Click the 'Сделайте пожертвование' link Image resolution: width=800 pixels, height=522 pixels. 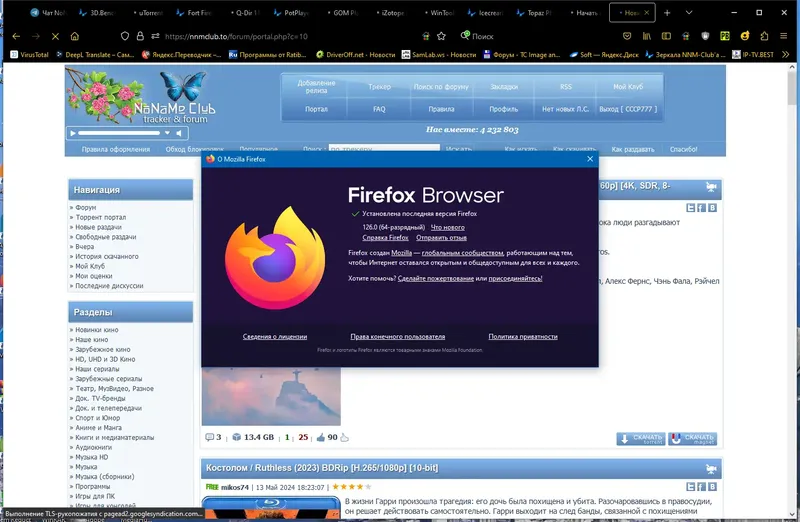[436, 278]
